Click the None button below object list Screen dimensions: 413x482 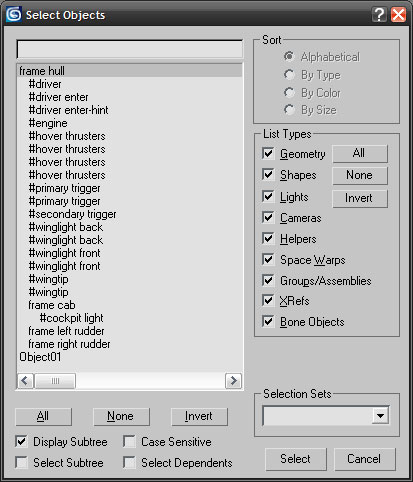click(121, 416)
